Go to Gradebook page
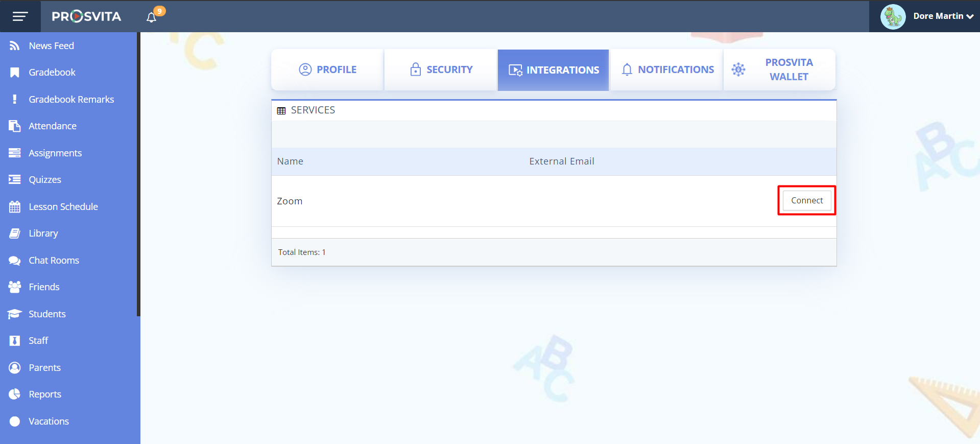This screenshot has width=980, height=444. [x=52, y=73]
